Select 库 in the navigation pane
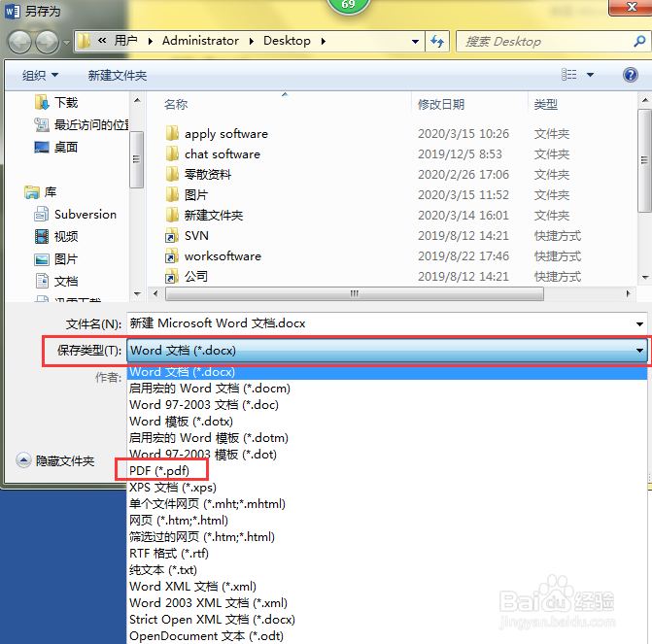 click(41, 192)
